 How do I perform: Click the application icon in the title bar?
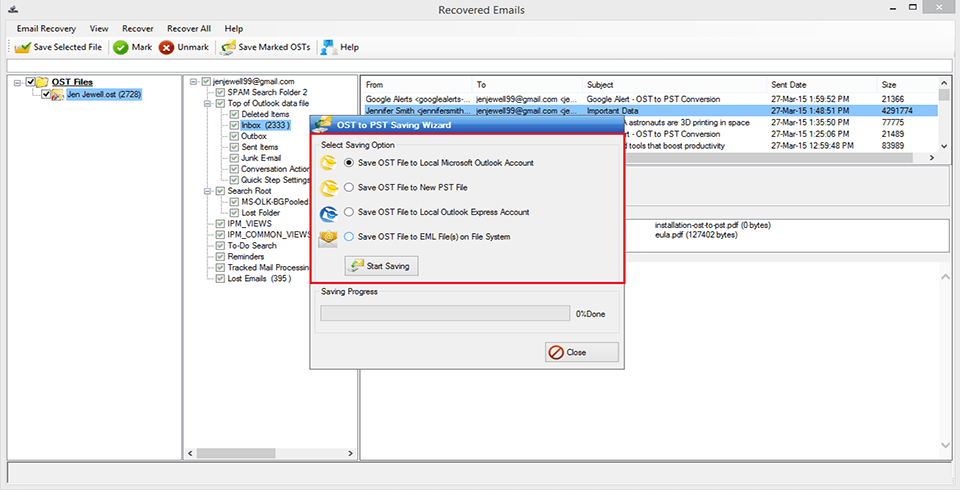click(x=13, y=9)
